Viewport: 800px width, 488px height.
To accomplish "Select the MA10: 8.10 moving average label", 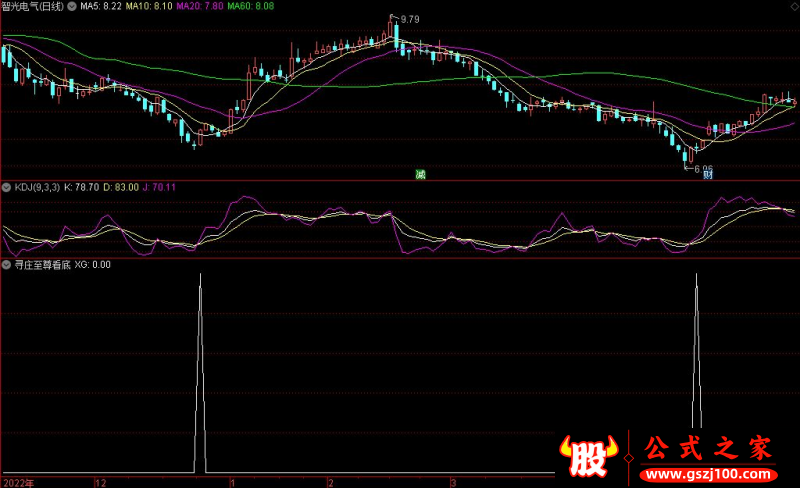I will [x=147, y=6].
